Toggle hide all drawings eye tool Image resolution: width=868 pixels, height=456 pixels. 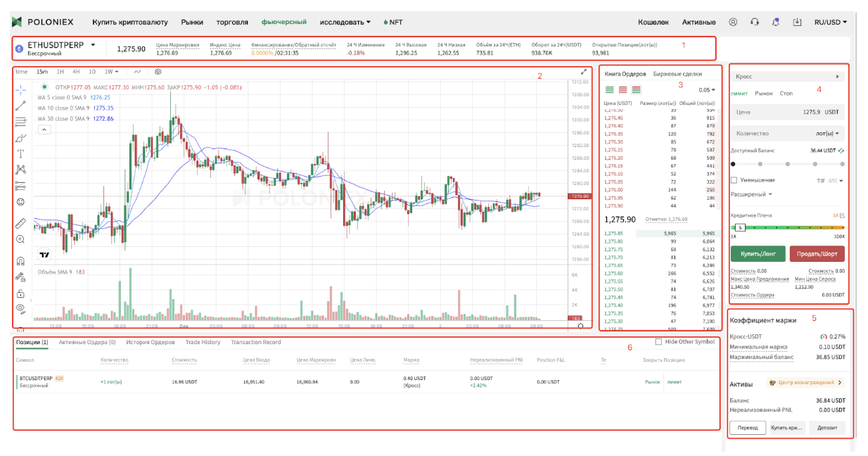point(21,308)
